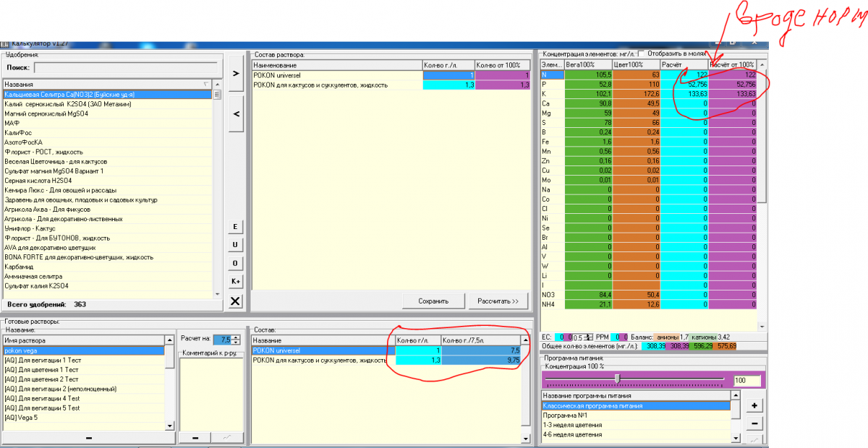Click the left arrow remove-fertilizer button
The image size is (868, 448).
click(235, 114)
